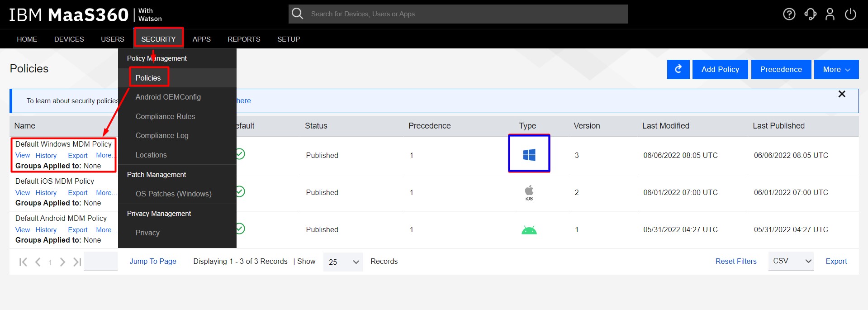This screenshot has width=868, height=310.
Task: View the Default iOS MDM Policy
Action: click(x=23, y=192)
